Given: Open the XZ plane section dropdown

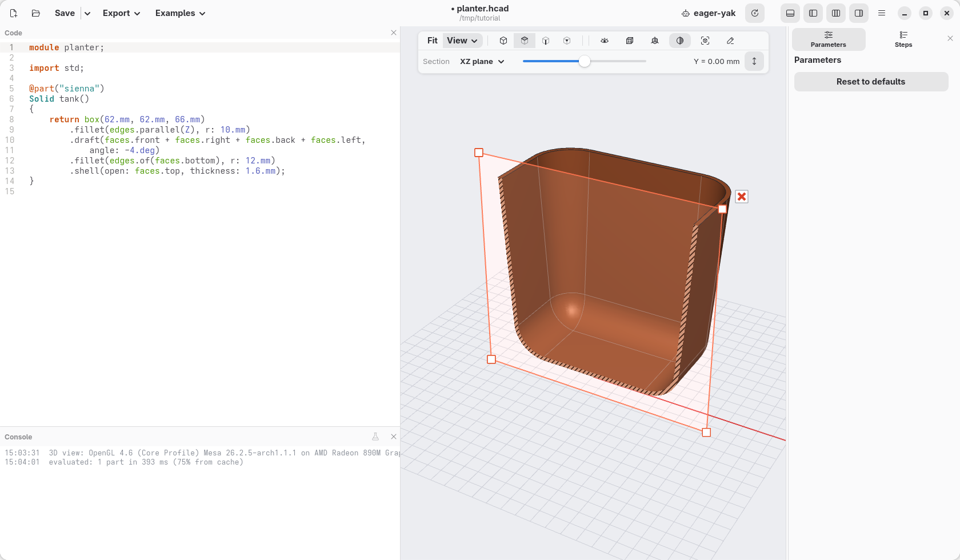Looking at the screenshot, I should coord(482,62).
